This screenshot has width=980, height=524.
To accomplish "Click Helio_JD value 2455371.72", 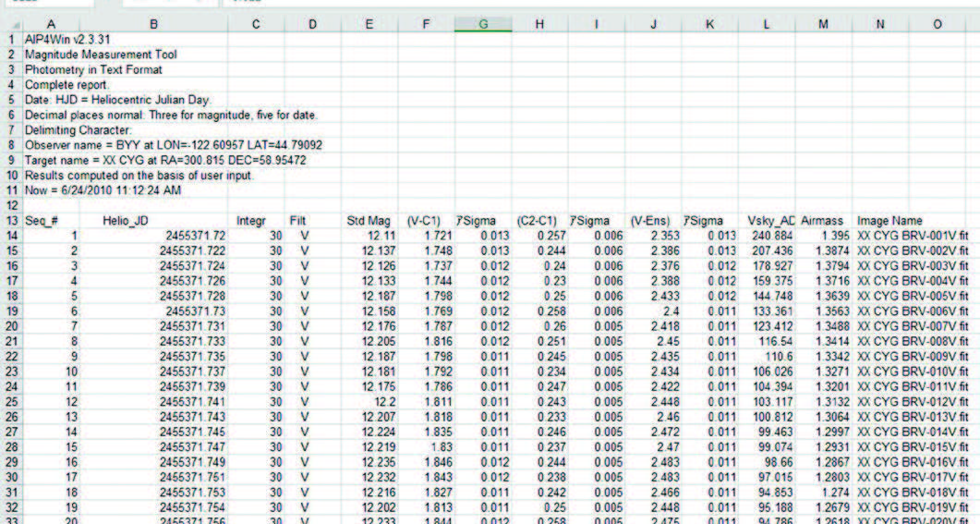I will pyautogui.click(x=153, y=236).
